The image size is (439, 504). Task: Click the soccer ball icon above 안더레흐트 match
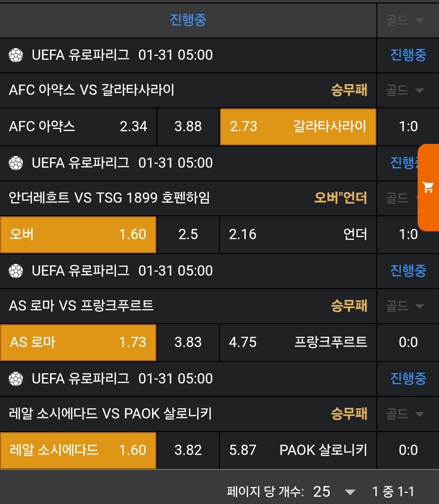point(16,163)
